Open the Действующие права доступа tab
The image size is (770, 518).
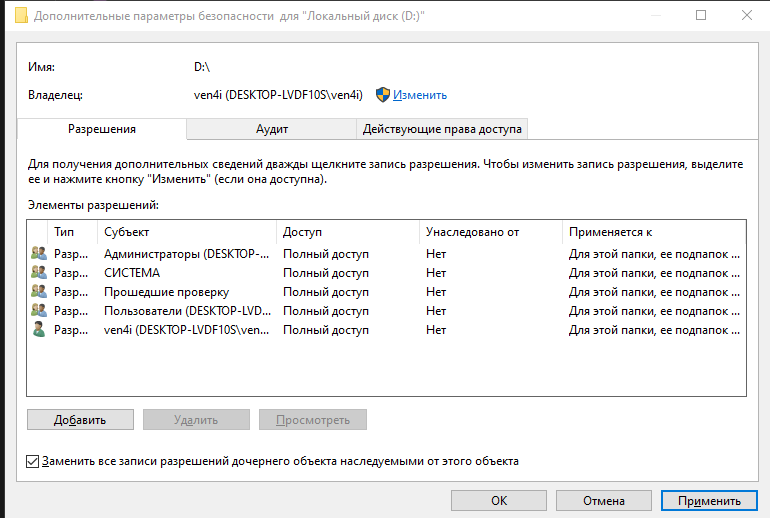pos(442,129)
